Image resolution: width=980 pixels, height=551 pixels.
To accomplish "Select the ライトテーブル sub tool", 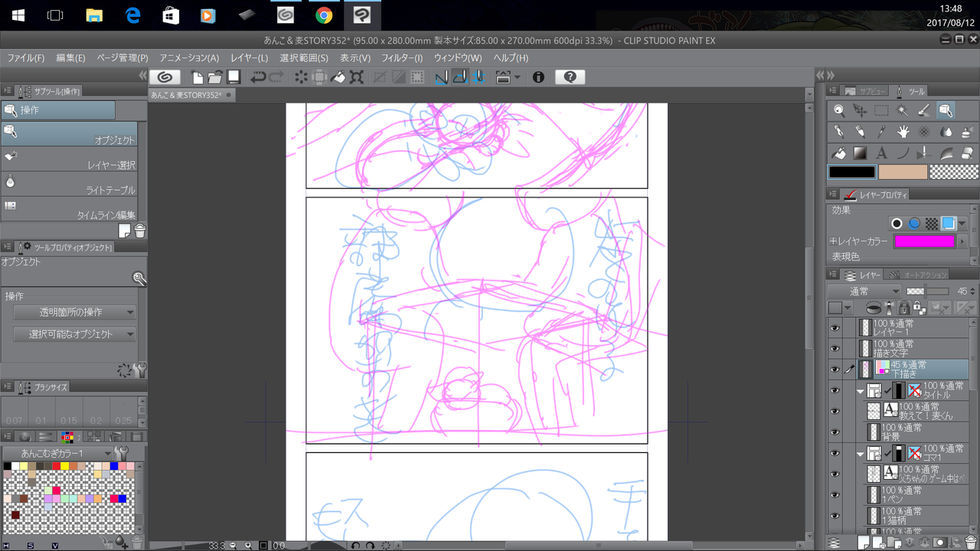I will 70,184.
